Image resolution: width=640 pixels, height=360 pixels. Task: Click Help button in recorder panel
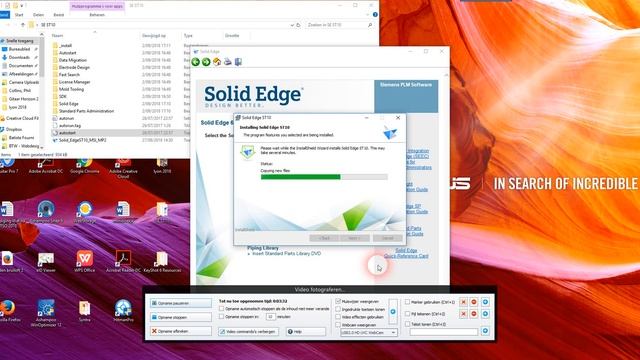(x=305, y=331)
